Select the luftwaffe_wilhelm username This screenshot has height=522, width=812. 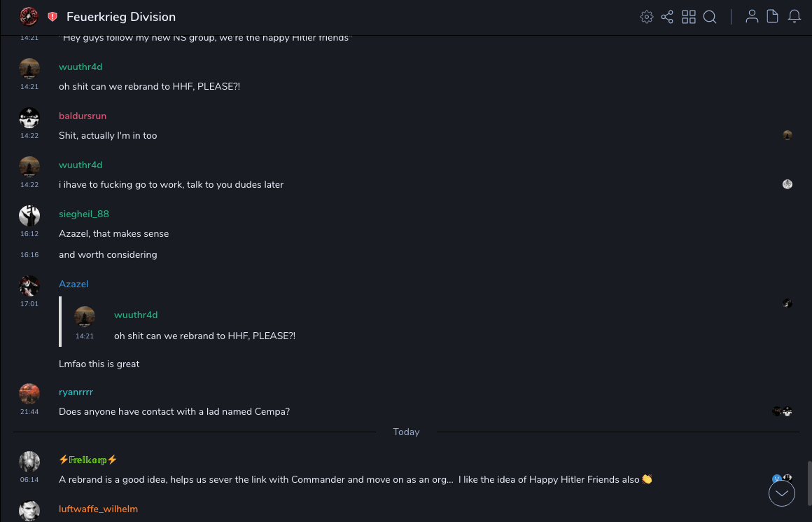(98, 509)
